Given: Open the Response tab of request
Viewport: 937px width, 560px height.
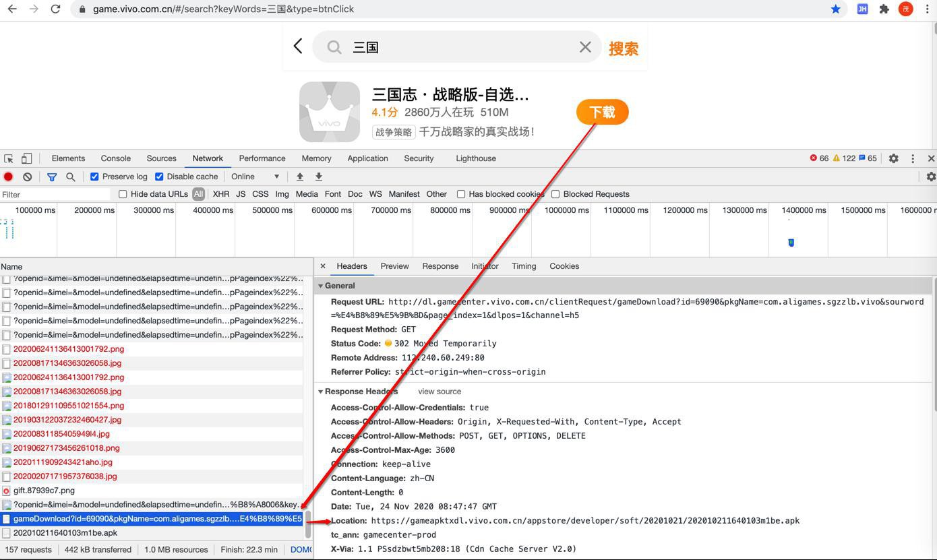Looking at the screenshot, I should [440, 266].
